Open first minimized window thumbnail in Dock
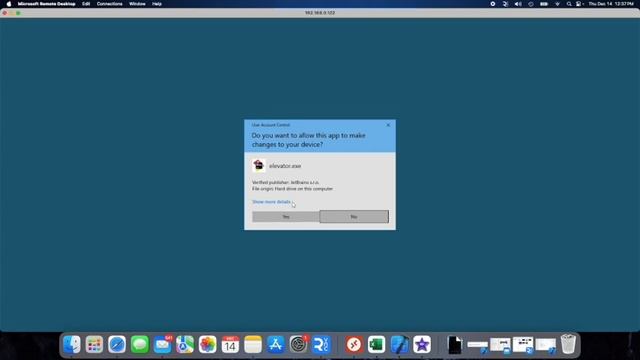This screenshot has width=640, height=360. 478,345
